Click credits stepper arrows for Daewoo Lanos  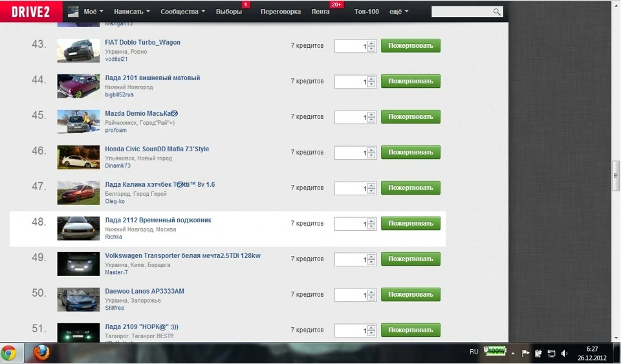tap(371, 295)
